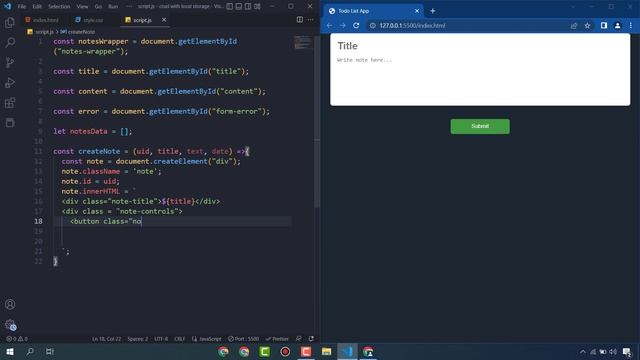The image size is (640, 360).
Task: Expand the overflow menu ellipsis in the menu bar
Action: click(x=129, y=7)
